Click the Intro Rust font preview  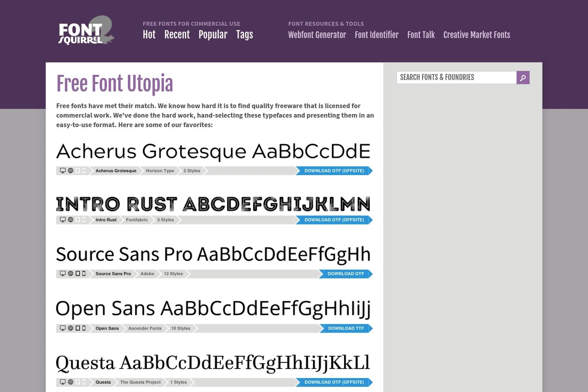point(213,204)
